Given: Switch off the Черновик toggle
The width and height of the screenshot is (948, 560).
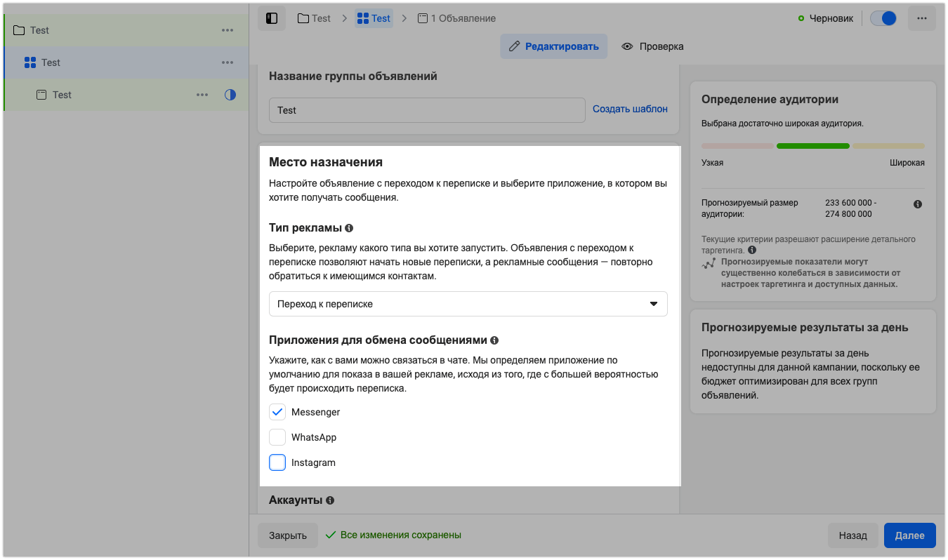Looking at the screenshot, I should [x=883, y=18].
